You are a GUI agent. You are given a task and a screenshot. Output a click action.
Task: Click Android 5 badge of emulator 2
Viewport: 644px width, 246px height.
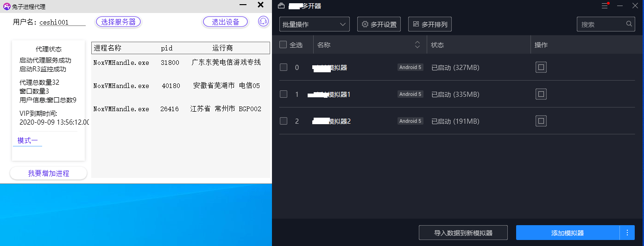pos(410,121)
